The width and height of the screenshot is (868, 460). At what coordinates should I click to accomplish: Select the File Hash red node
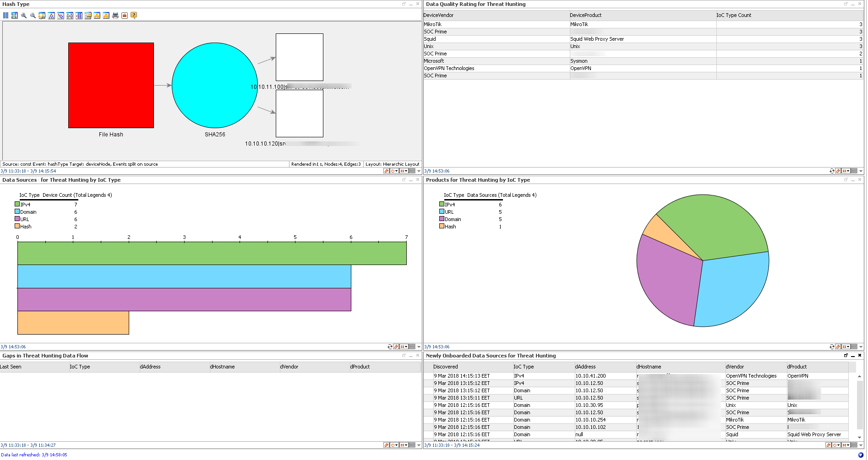point(111,85)
